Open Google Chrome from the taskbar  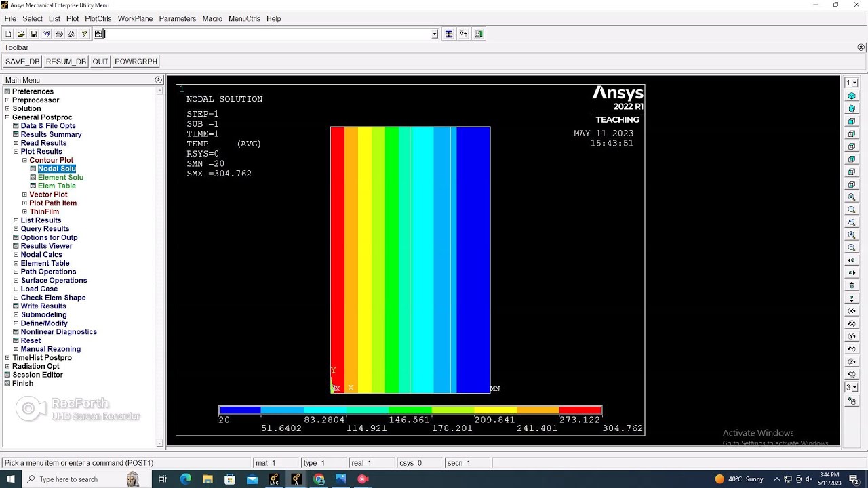pos(319,479)
